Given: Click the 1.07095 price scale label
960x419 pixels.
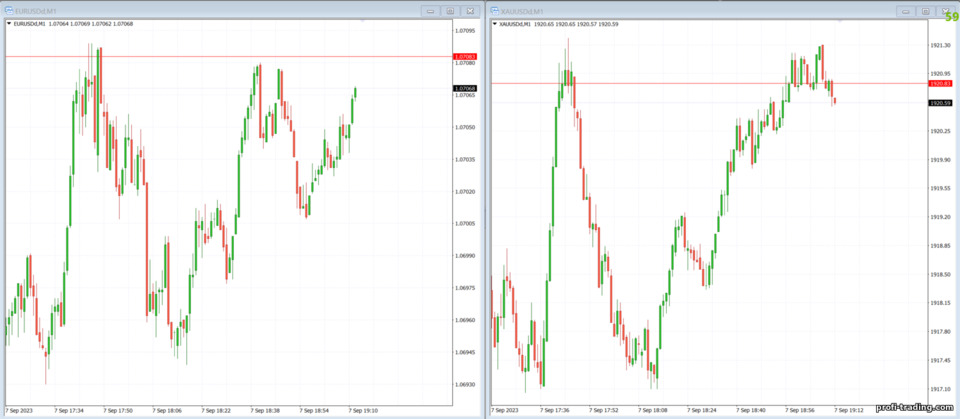Looking at the screenshot, I should pyautogui.click(x=466, y=30).
